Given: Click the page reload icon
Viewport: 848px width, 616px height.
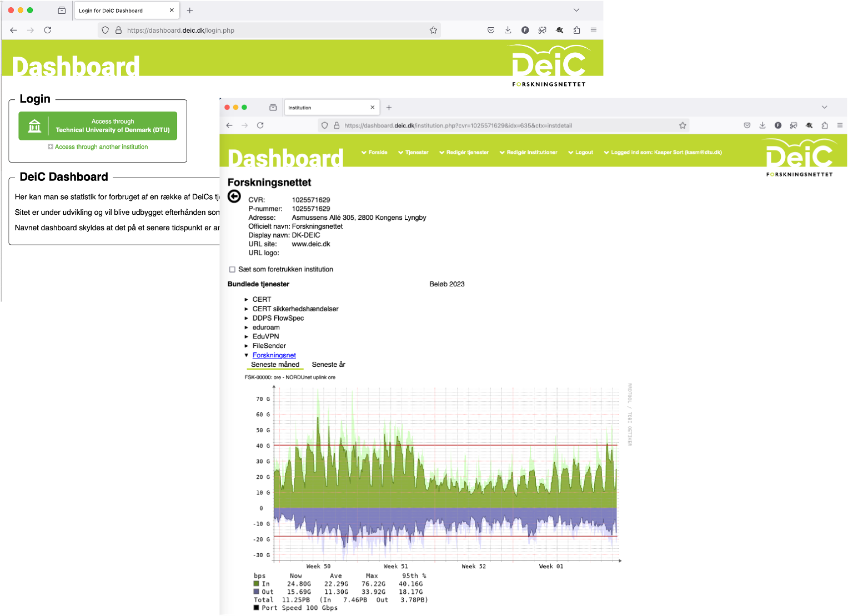Looking at the screenshot, I should (260, 125).
